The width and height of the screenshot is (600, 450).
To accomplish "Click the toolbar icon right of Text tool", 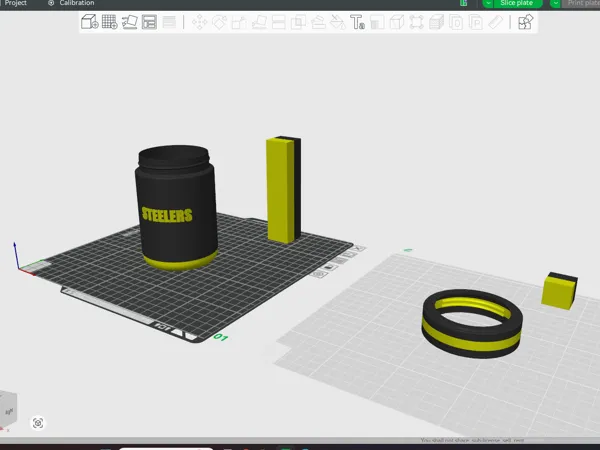I will (x=377, y=22).
